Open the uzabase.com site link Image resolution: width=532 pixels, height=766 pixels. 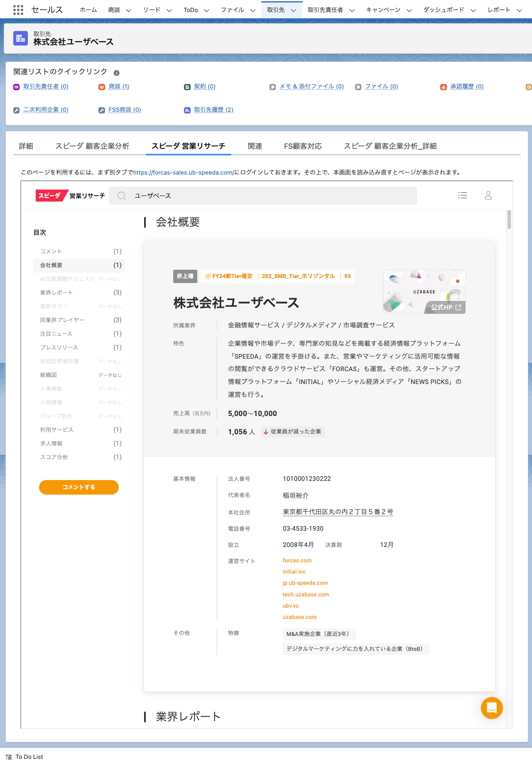(x=300, y=617)
